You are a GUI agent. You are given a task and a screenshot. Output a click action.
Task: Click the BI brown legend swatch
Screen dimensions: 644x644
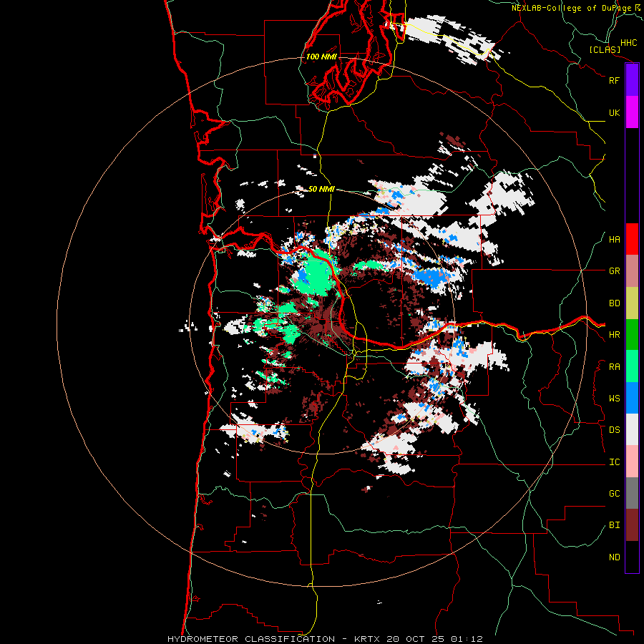[632, 525]
